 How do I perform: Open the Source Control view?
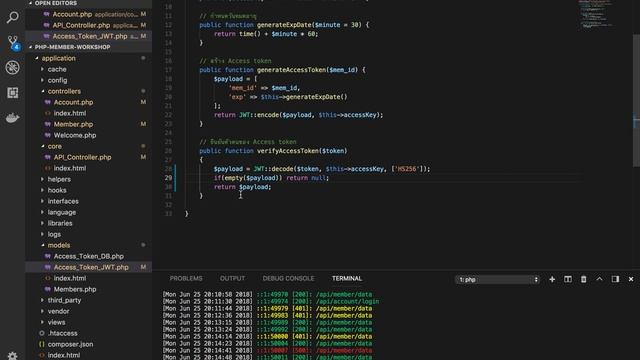12,42
